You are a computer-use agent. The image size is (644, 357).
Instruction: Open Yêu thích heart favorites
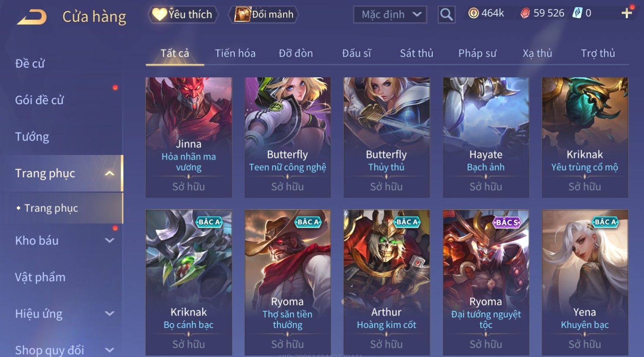pos(183,15)
